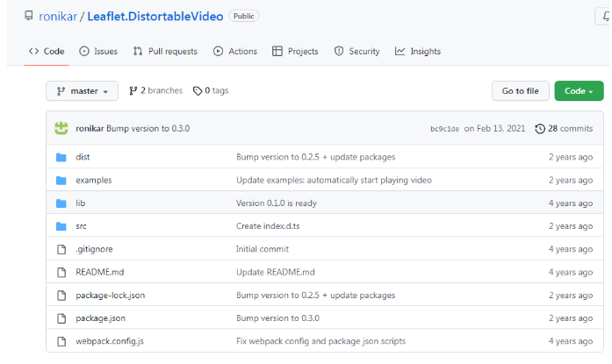Switch to the Projects tab
Screen dimensions: 612x364
point(295,52)
